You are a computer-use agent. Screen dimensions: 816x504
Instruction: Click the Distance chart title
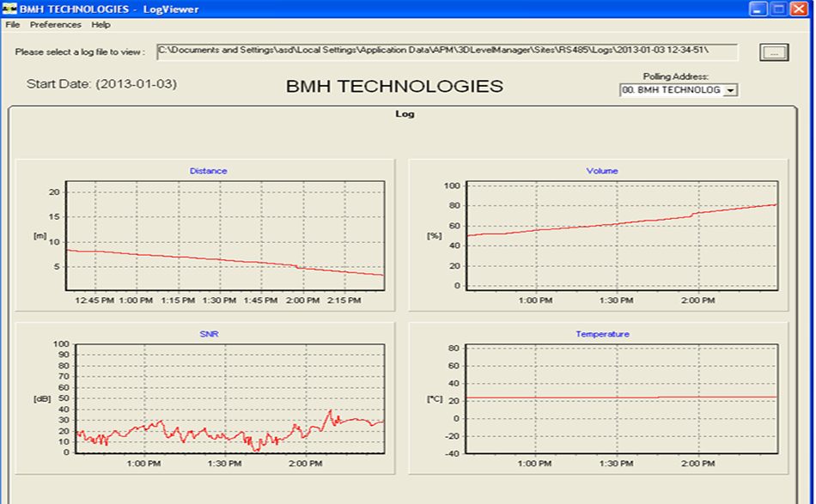[x=208, y=171]
